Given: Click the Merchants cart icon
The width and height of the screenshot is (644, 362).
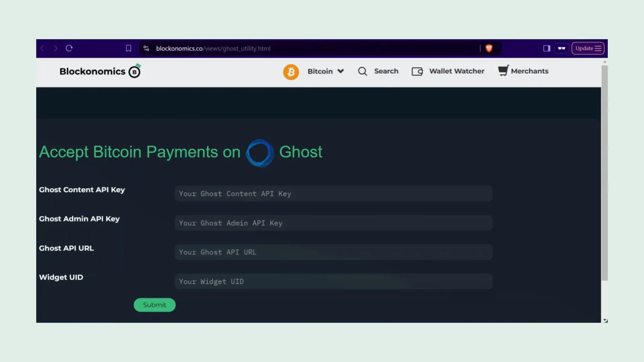Looking at the screenshot, I should pyautogui.click(x=503, y=71).
